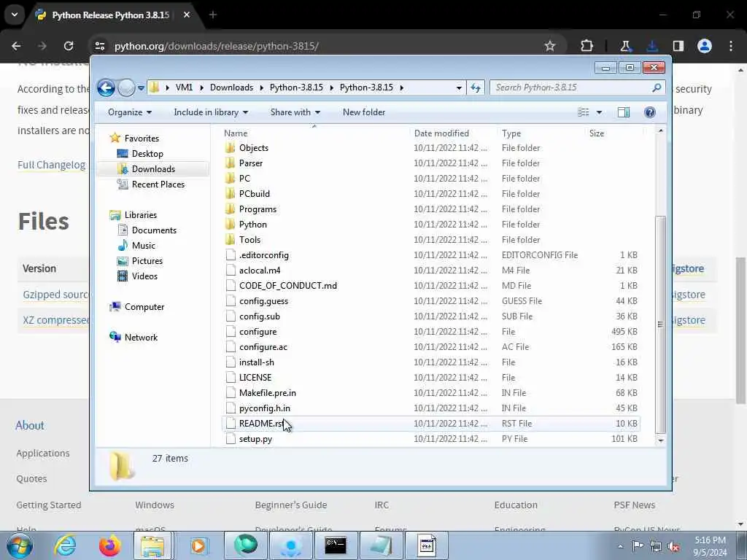Open Firefox from the taskbar
Screen dimensions: 747x560
tap(109, 545)
